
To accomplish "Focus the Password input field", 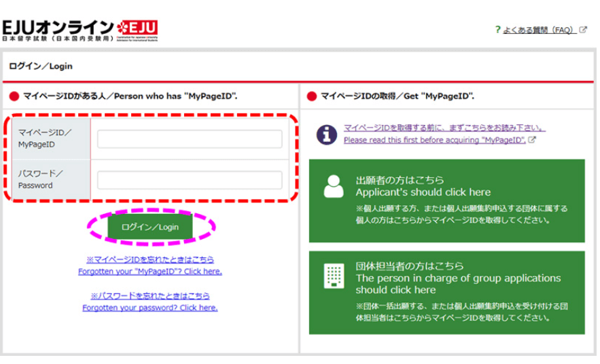I will [x=190, y=180].
